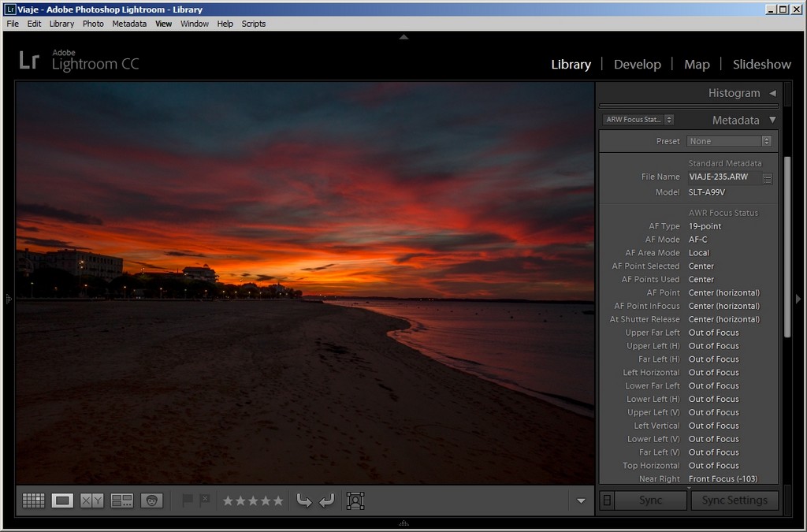Click the icon next to File Name field

768,178
